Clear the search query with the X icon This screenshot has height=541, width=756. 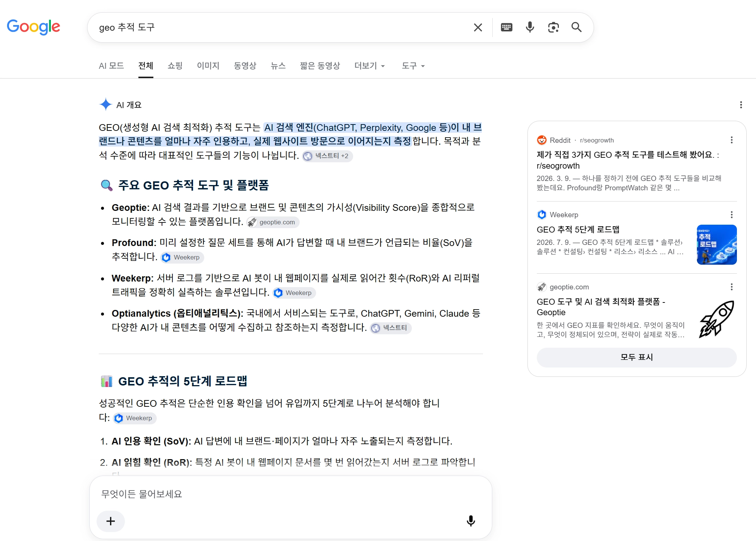tap(478, 27)
